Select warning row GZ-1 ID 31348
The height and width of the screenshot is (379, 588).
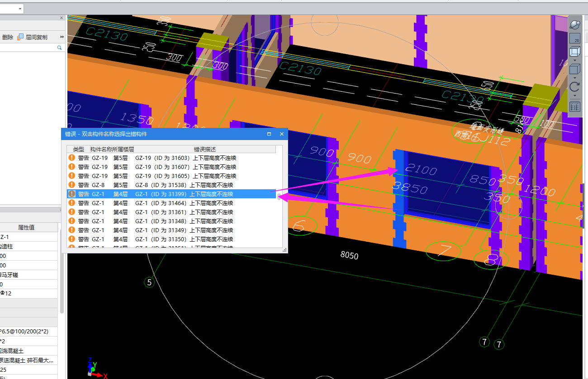click(171, 221)
